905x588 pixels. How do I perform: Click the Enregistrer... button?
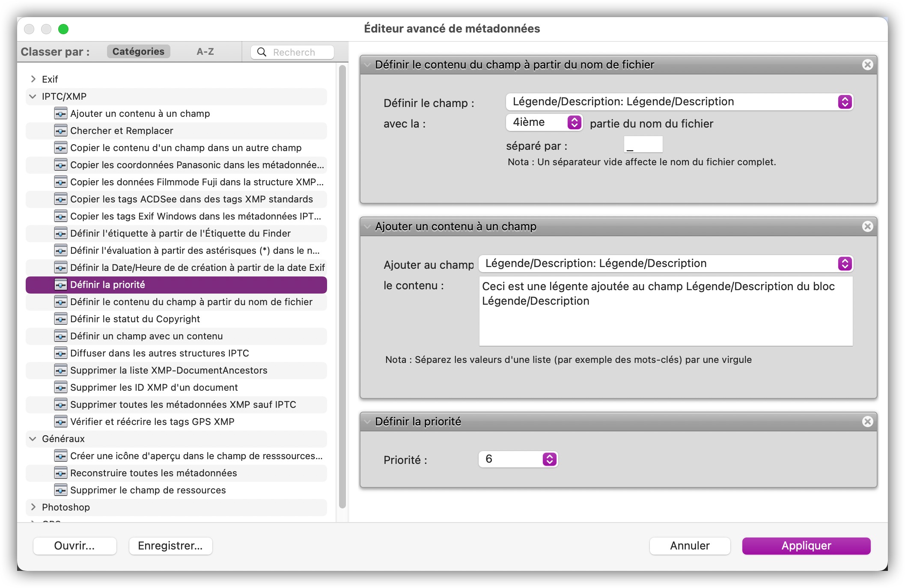coord(170,546)
